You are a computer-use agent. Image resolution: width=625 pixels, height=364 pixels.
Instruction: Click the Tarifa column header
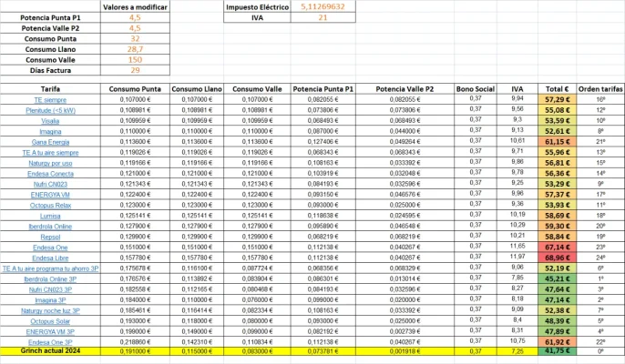(50, 89)
